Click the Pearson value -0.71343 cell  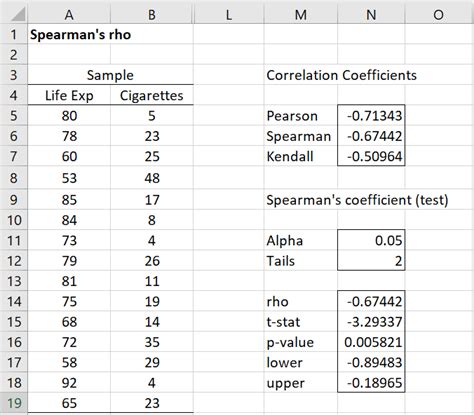pyautogui.click(x=371, y=116)
